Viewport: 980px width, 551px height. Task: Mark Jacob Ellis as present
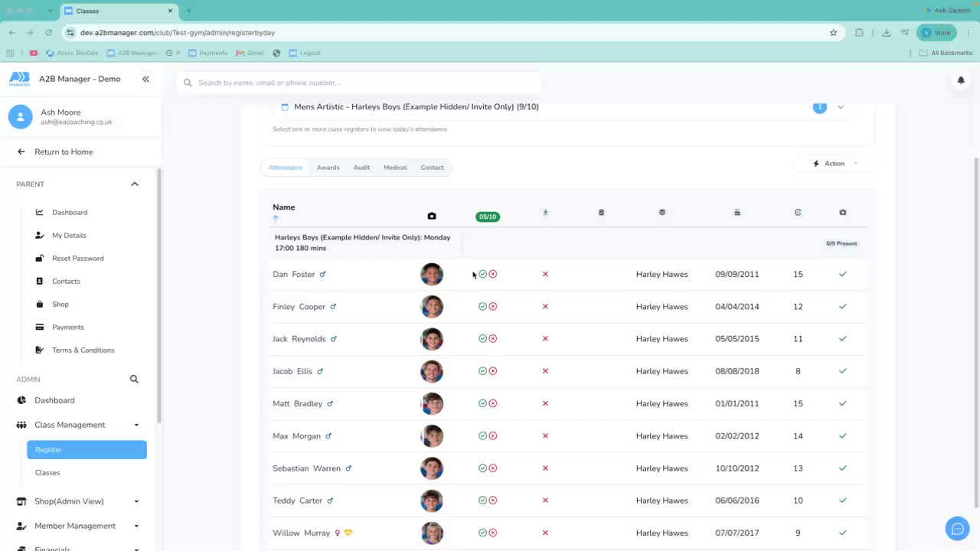482,371
